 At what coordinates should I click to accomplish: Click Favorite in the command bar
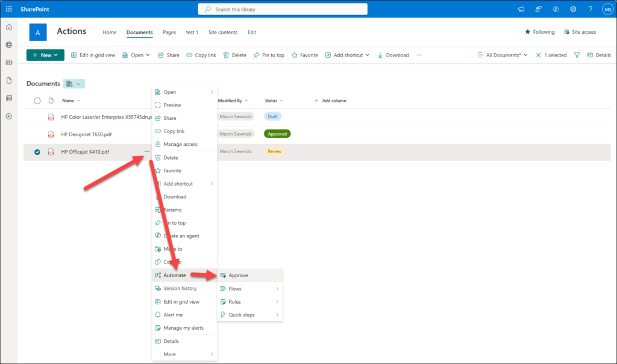coord(304,55)
